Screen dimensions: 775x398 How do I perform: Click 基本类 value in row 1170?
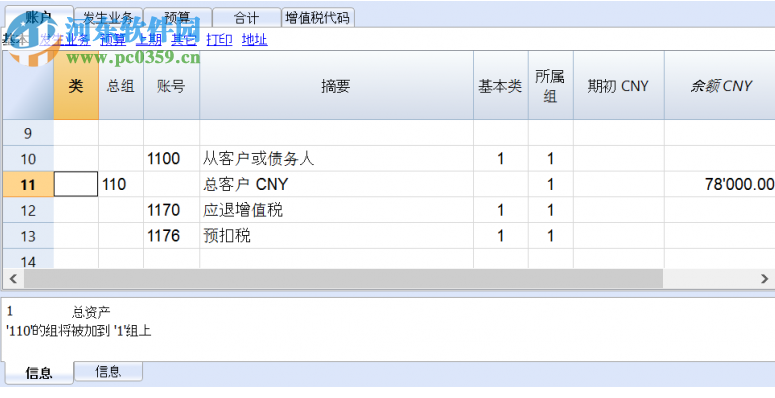(x=501, y=210)
